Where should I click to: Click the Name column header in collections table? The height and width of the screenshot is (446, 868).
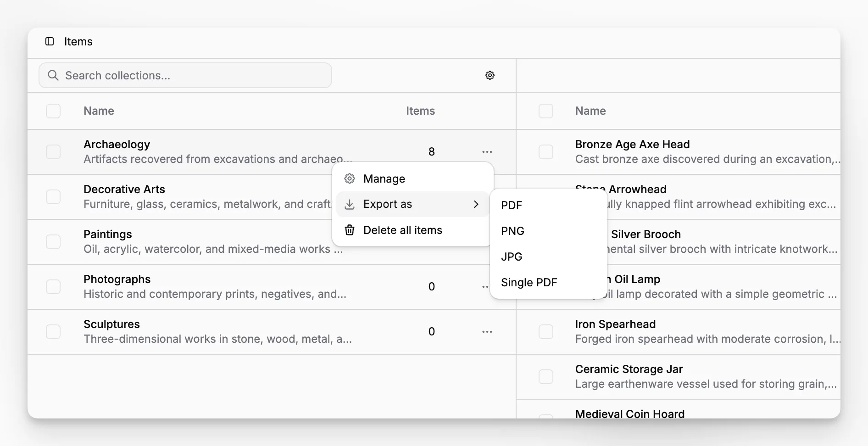click(99, 111)
